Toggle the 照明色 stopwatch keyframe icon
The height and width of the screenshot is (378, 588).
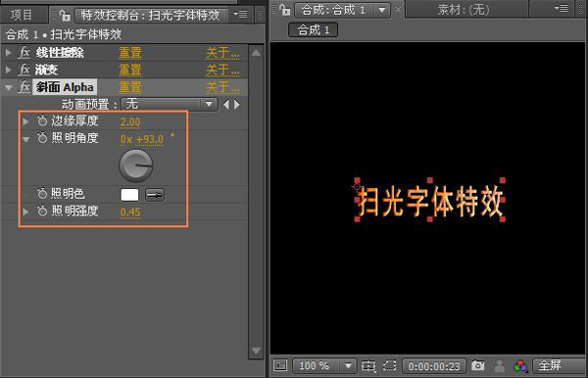tap(42, 193)
